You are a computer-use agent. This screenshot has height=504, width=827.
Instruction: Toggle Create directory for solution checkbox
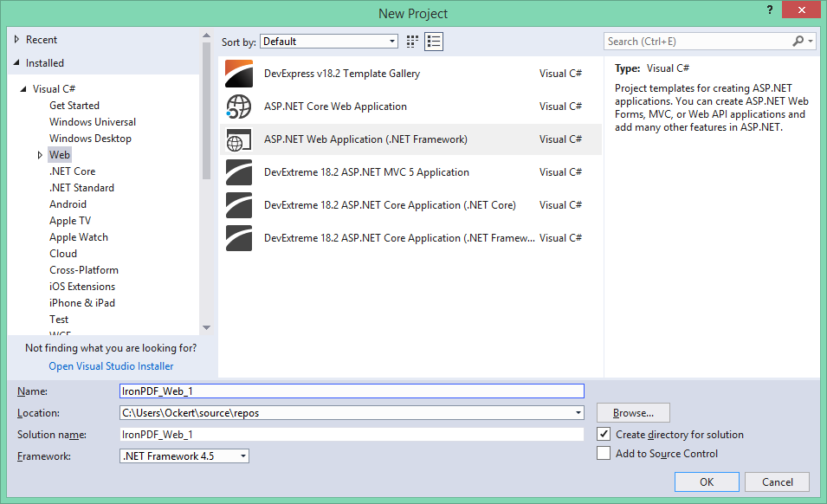(604, 435)
